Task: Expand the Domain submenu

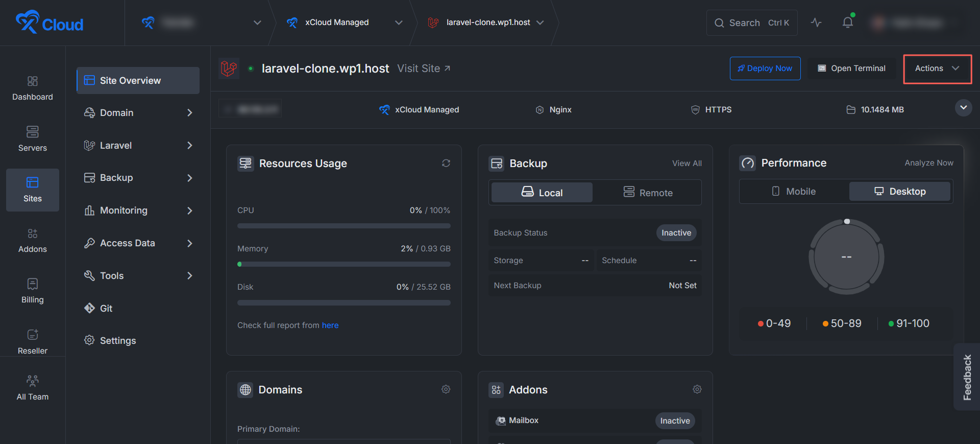Action: coord(138,112)
